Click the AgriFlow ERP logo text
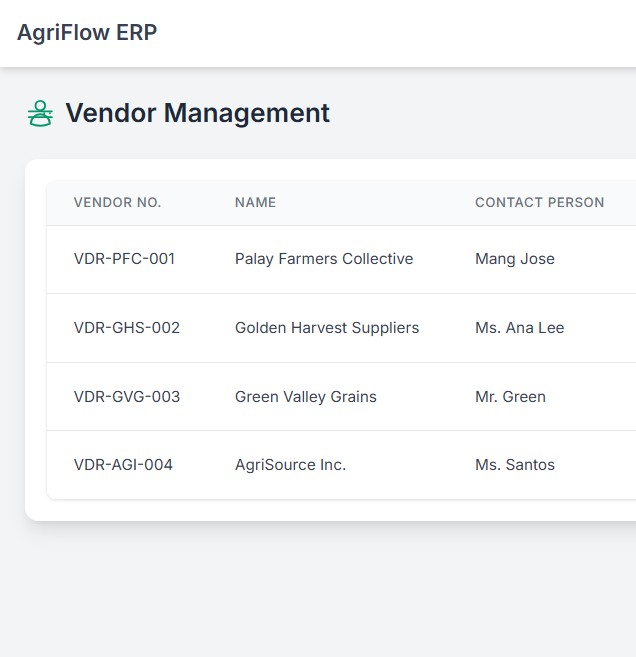The height and width of the screenshot is (657, 636). (x=87, y=33)
